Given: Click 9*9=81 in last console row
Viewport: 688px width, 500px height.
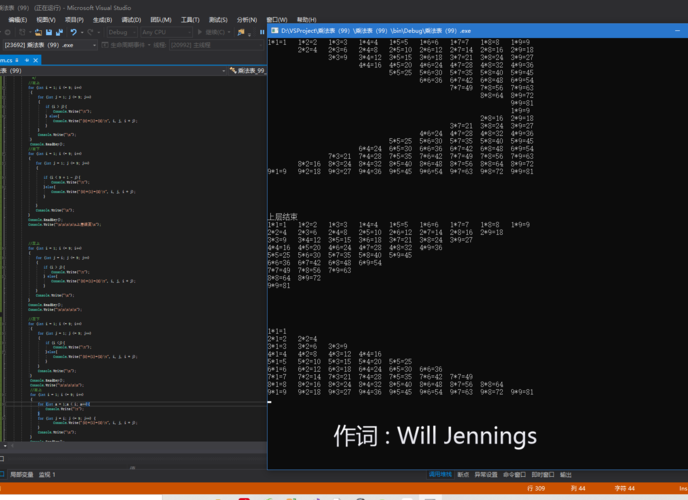Looking at the screenshot, I should (522, 392).
